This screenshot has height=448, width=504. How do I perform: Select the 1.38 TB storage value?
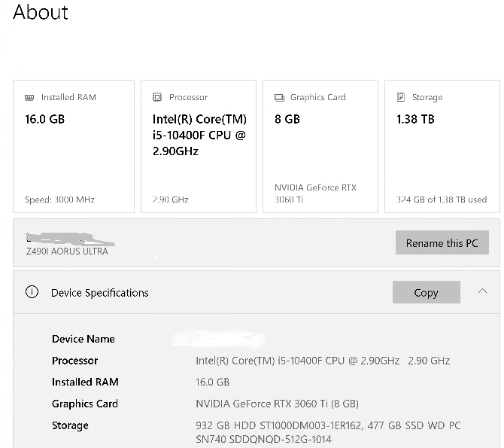coord(415,119)
